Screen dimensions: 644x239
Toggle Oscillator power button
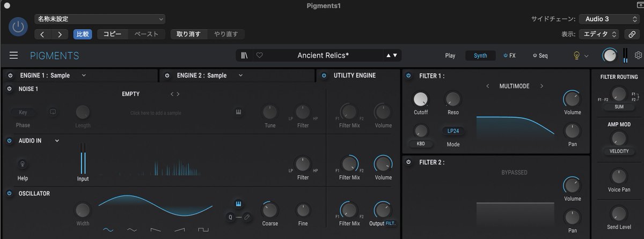coord(9,193)
